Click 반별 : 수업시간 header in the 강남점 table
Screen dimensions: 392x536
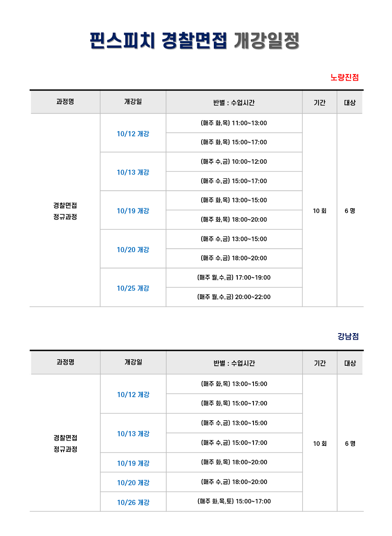tap(234, 363)
